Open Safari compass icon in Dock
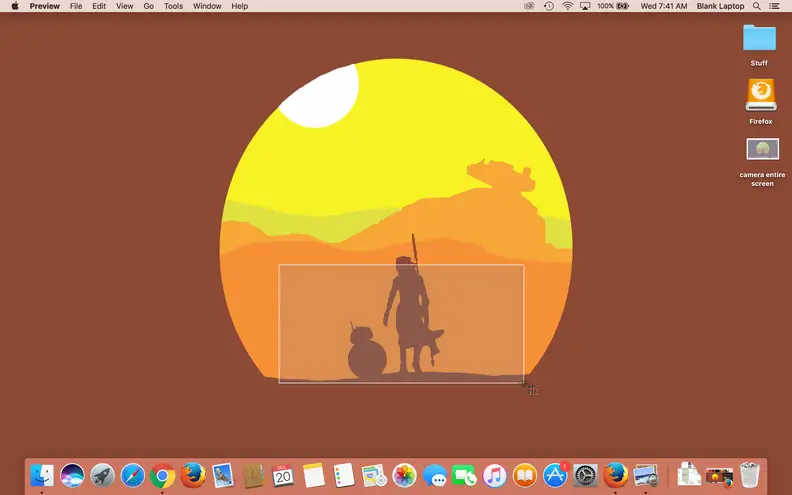 pos(132,475)
